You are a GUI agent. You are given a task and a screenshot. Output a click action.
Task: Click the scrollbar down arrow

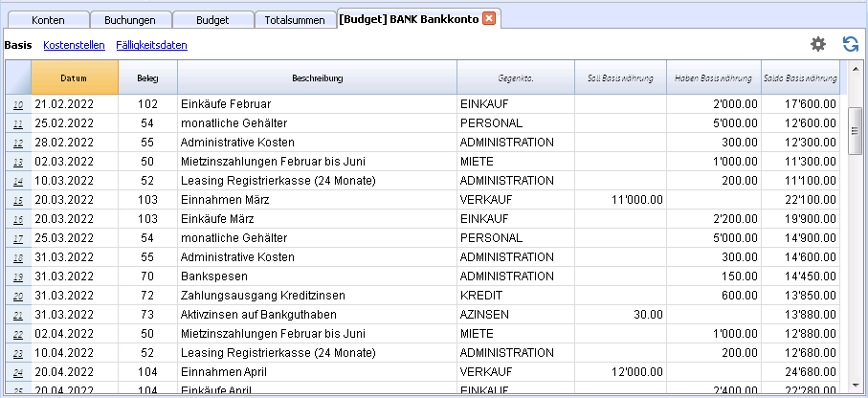tap(855, 386)
